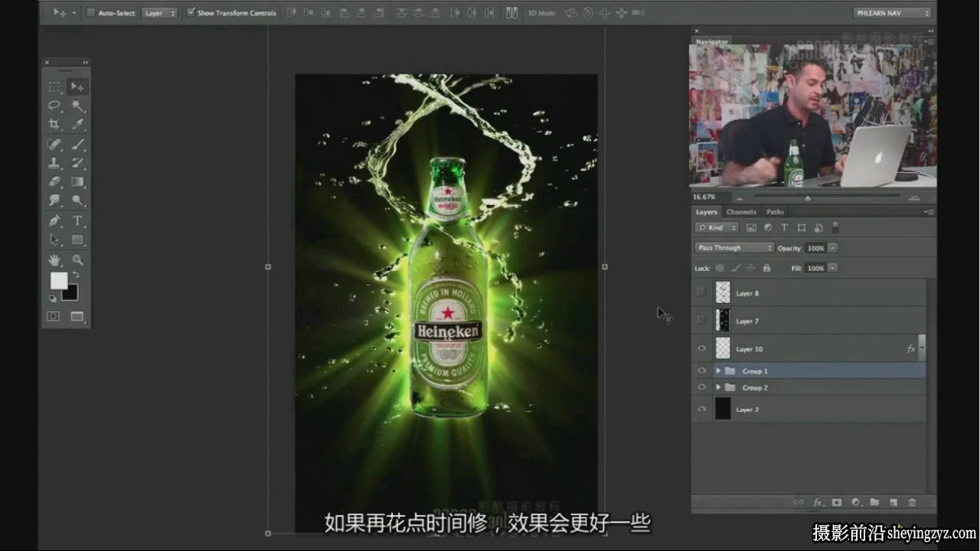This screenshot has width=980, height=551.
Task: Open the Opacity slider dropdown arrow
Action: (832, 248)
